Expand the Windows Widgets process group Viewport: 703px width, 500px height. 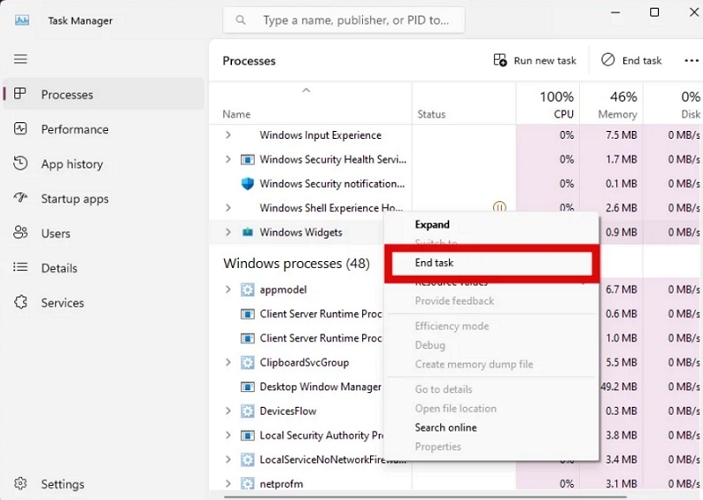(228, 232)
